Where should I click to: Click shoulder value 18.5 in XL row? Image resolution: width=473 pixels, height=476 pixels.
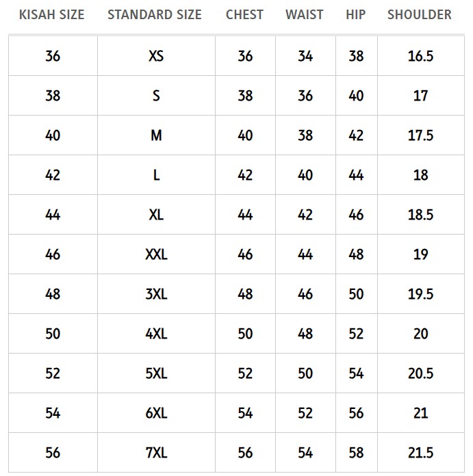(x=420, y=215)
